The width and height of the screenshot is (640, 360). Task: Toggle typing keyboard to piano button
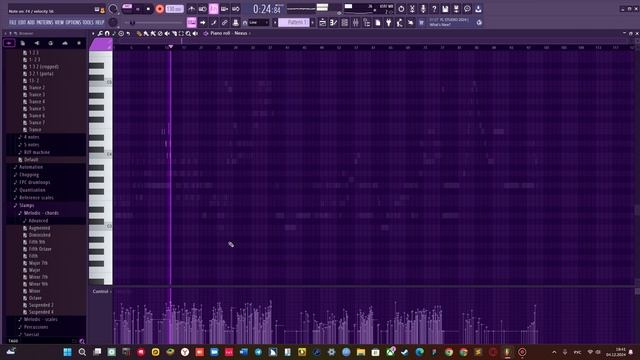[192, 23]
